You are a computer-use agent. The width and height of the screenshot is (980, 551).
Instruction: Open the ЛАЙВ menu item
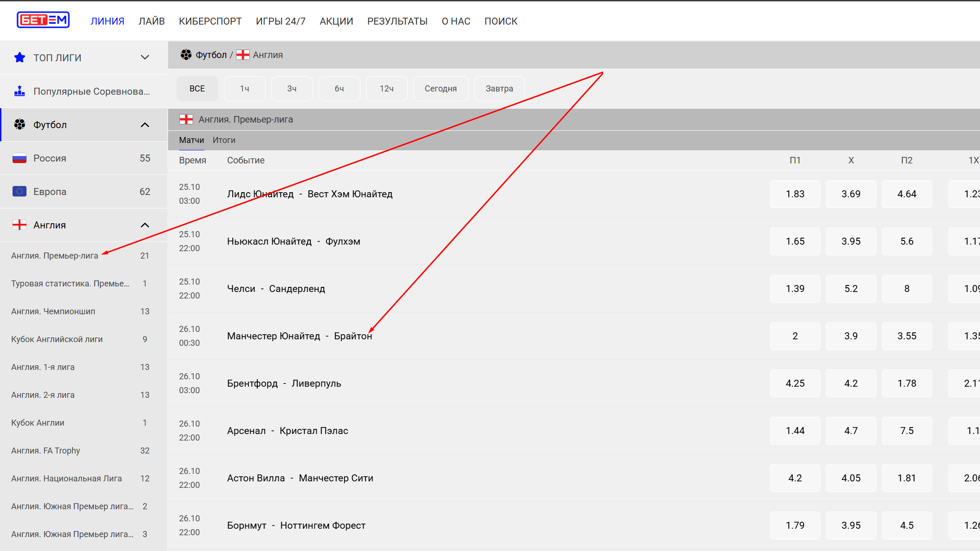coord(151,21)
